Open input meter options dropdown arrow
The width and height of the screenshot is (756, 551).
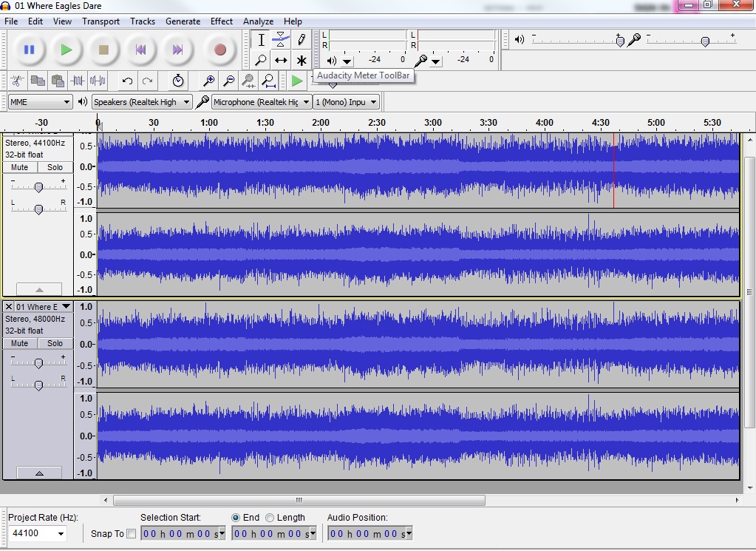point(436,61)
